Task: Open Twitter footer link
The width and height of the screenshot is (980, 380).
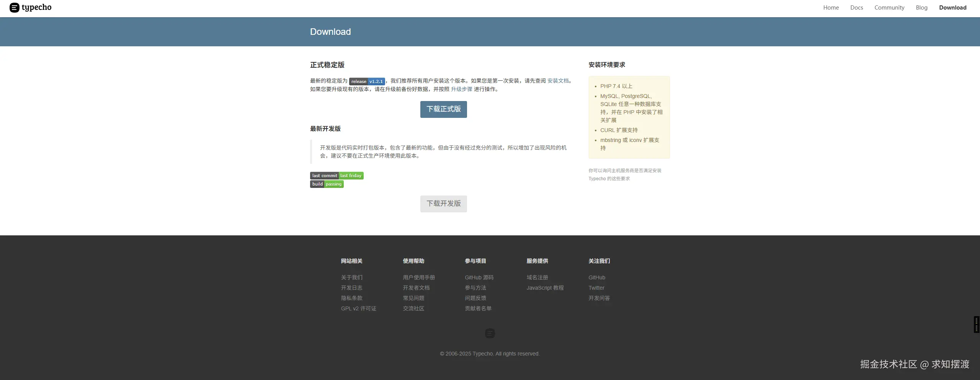Action: coord(596,288)
